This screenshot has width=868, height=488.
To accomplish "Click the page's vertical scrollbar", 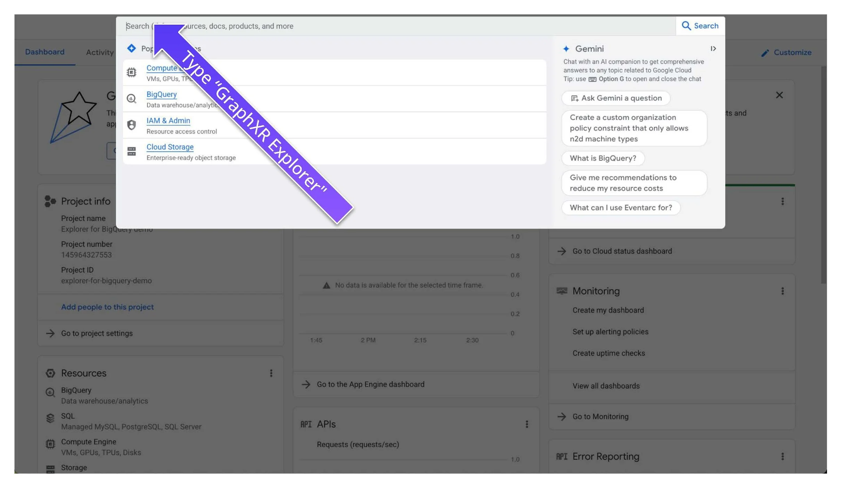I will coord(824,174).
